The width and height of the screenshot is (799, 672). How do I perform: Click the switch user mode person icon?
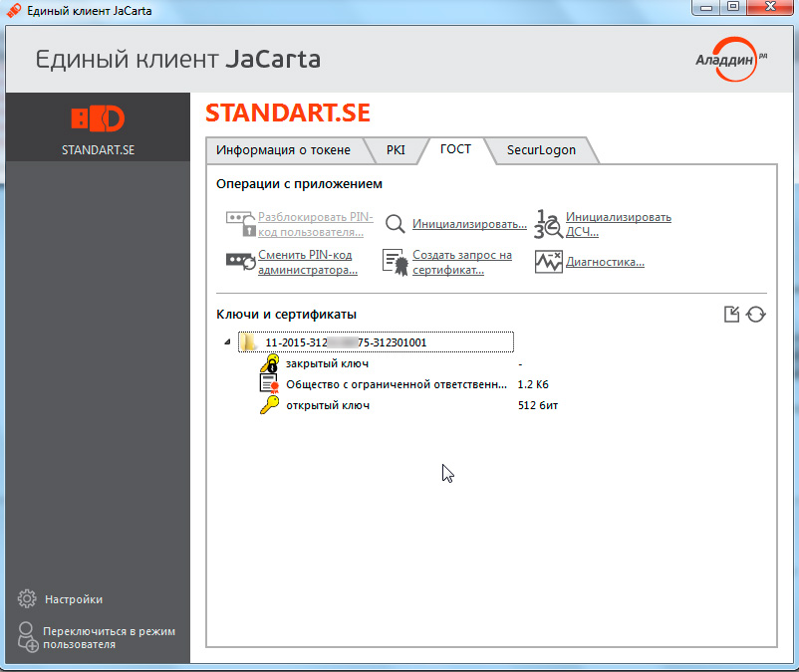(28, 637)
